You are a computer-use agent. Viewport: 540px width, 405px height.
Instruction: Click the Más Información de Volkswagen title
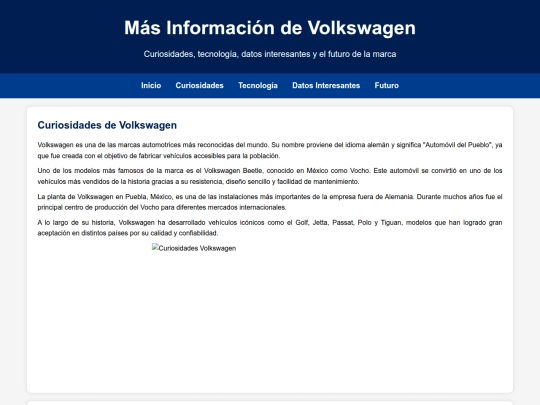[x=270, y=28]
